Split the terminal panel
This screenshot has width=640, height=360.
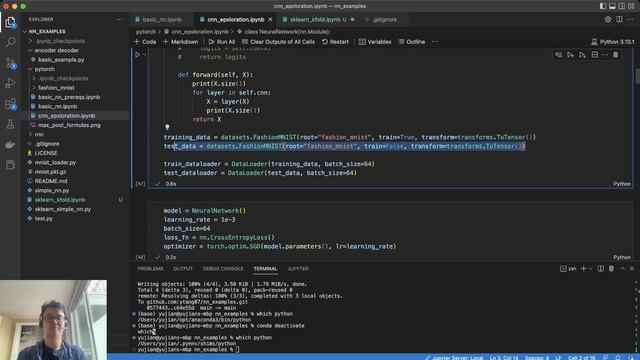[x=600, y=269]
